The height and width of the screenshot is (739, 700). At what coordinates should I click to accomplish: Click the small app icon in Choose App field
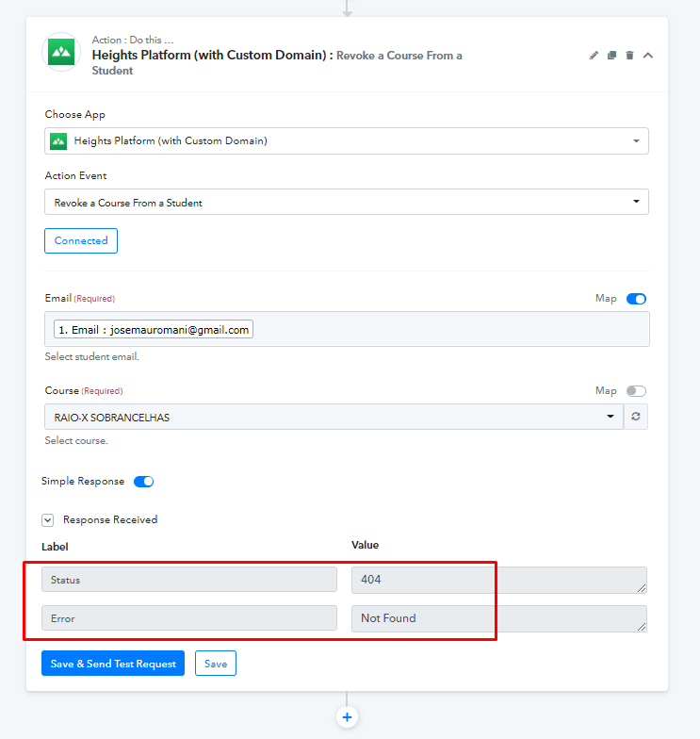(x=58, y=141)
